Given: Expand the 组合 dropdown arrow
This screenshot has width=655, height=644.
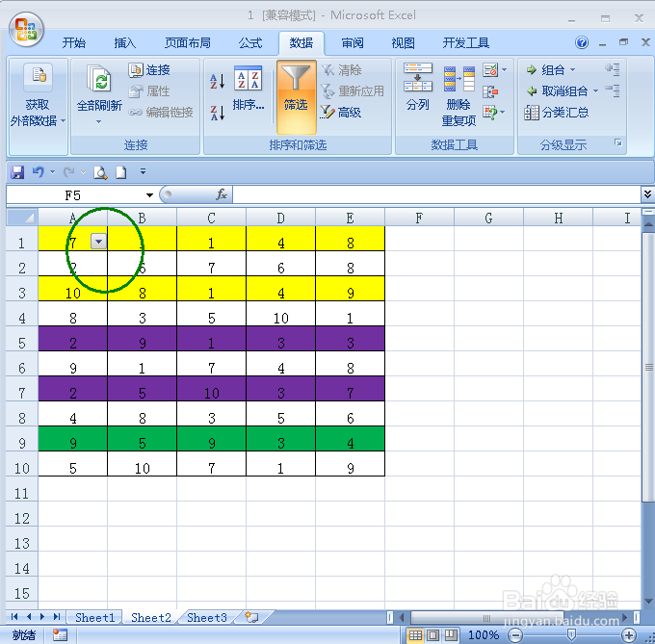Looking at the screenshot, I should [573, 69].
